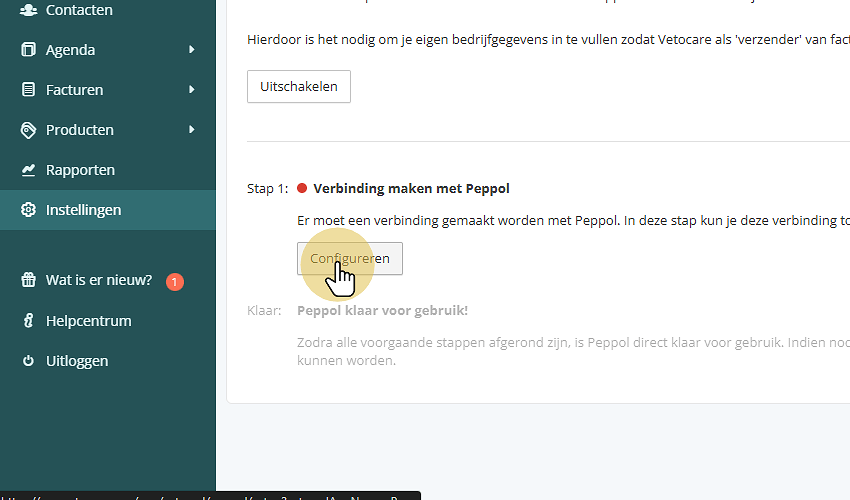The image size is (850, 500).
Task: Open the 'Wat is er nieuw?' menu label
Action: tap(99, 281)
